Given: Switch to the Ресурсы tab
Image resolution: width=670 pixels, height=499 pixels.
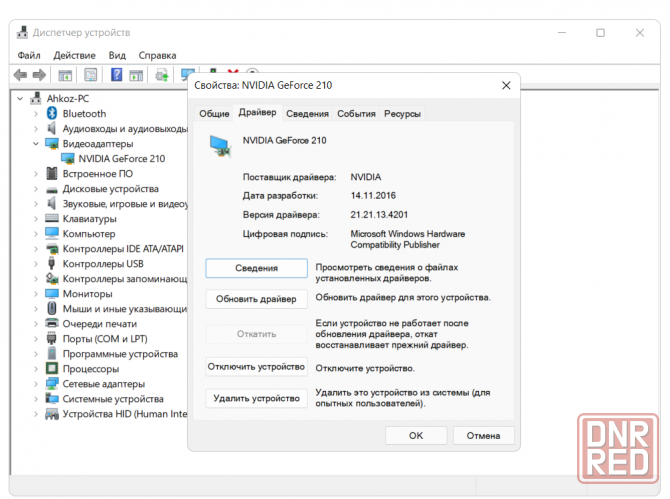Looking at the screenshot, I should (402, 114).
